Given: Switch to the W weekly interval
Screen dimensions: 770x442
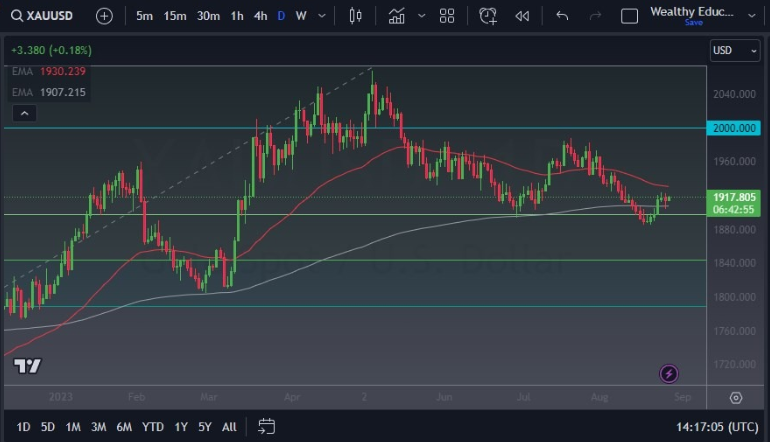Looking at the screenshot, I should 301,16.
